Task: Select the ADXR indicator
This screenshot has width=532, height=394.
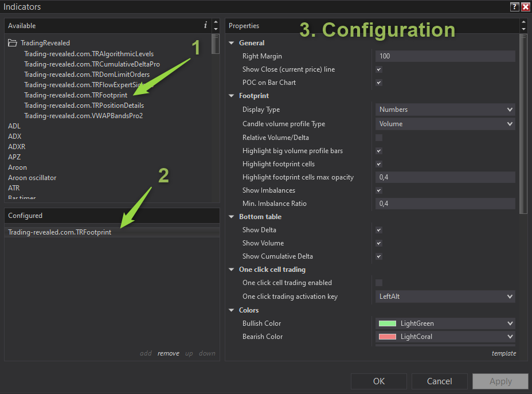Action: [x=17, y=147]
